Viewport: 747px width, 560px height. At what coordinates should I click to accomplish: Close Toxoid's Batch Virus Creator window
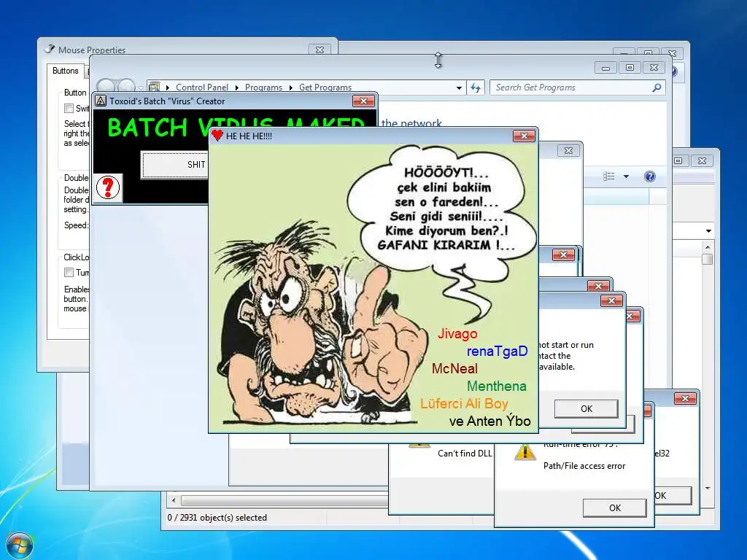(363, 101)
